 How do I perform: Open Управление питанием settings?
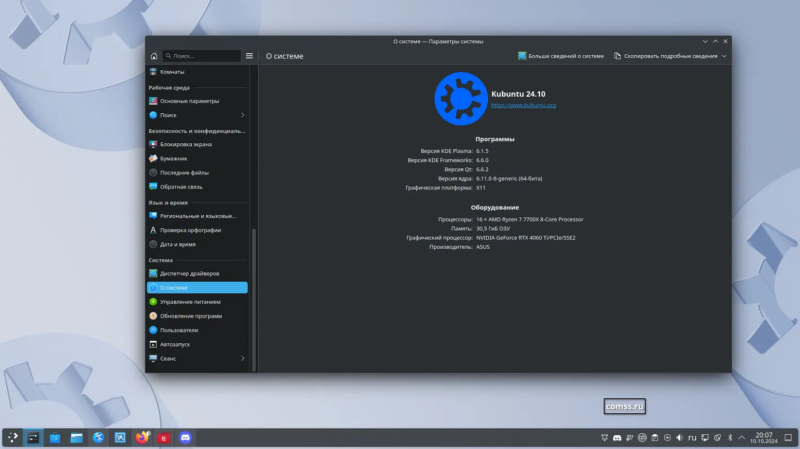click(x=197, y=302)
